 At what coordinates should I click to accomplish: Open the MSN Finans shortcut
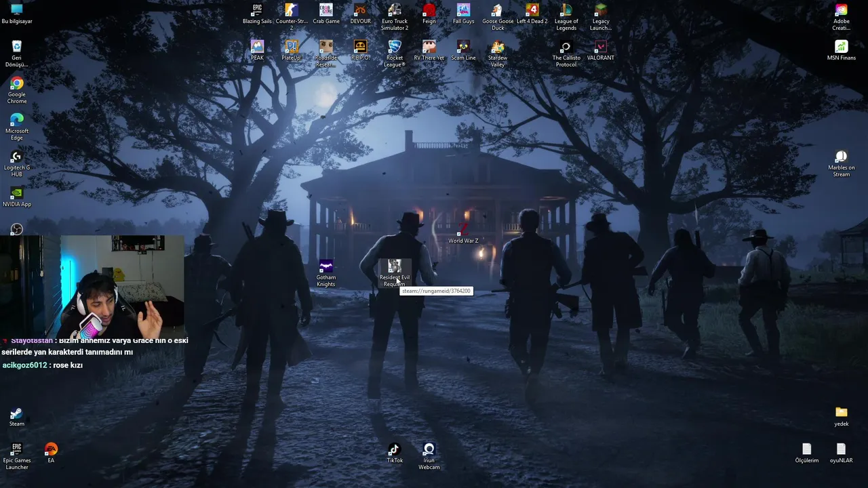(842, 50)
